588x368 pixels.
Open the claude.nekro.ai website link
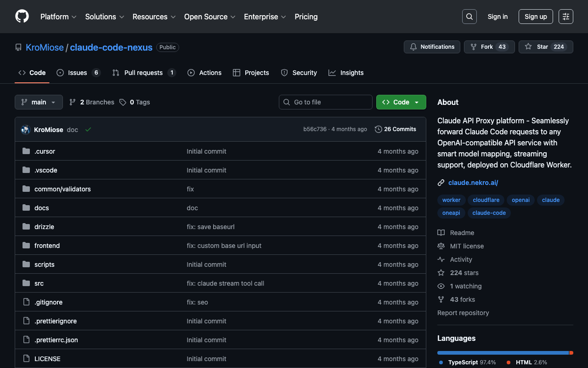473,183
